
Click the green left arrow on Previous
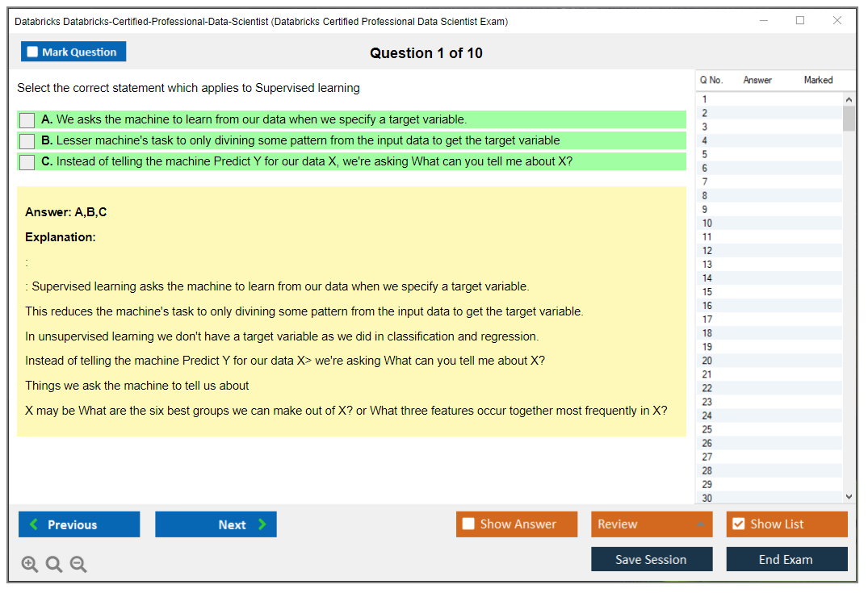click(34, 524)
